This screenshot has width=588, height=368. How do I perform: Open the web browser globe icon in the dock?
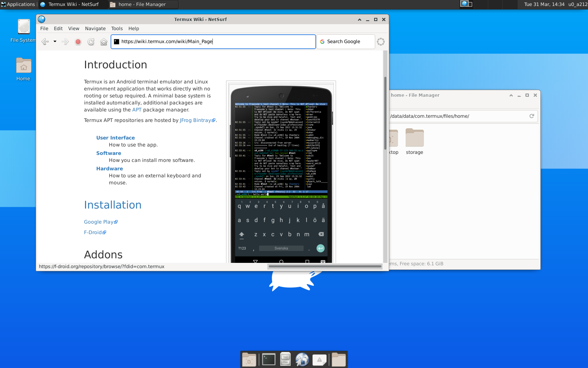pyautogui.click(x=302, y=359)
